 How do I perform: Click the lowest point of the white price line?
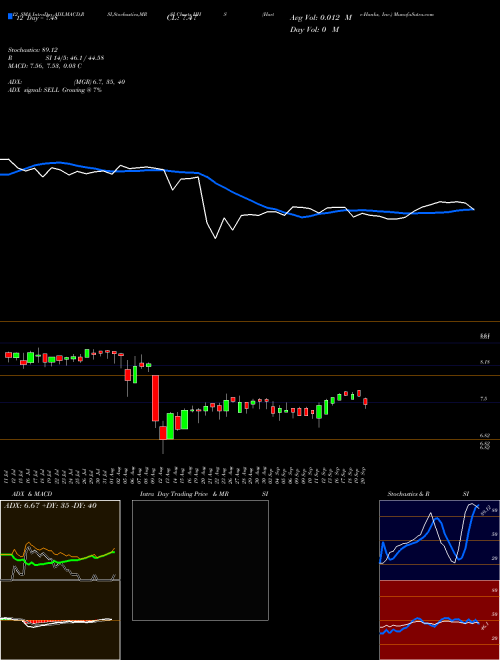coord(215,238)
